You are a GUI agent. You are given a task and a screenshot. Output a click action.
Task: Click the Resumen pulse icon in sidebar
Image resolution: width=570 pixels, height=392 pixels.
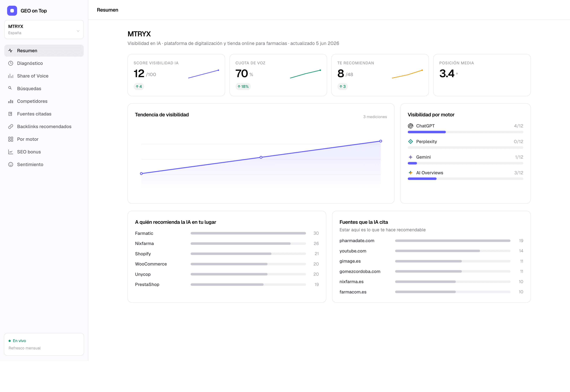[x=11, y=51]
